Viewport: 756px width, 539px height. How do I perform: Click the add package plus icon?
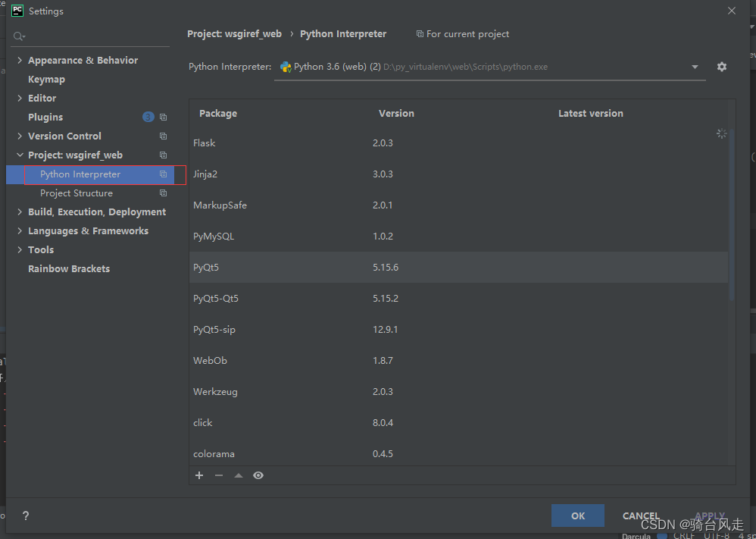click(199, 475)
